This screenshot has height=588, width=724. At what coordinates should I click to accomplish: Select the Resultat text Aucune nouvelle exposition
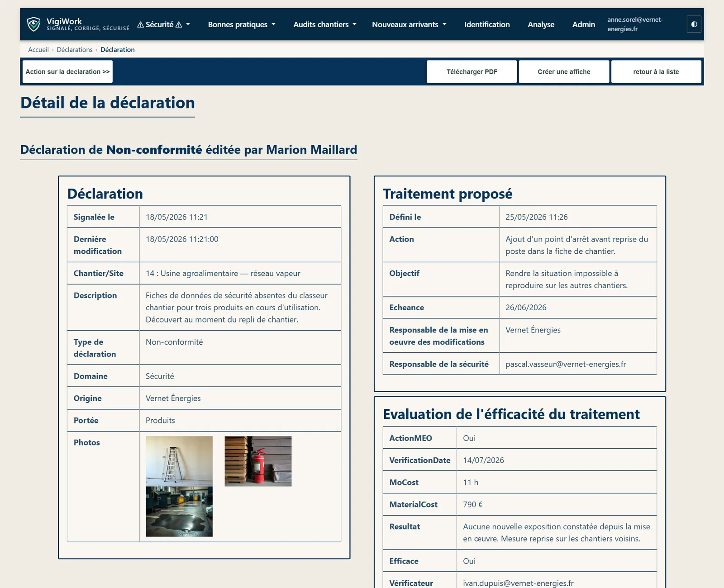click(557, 533)
